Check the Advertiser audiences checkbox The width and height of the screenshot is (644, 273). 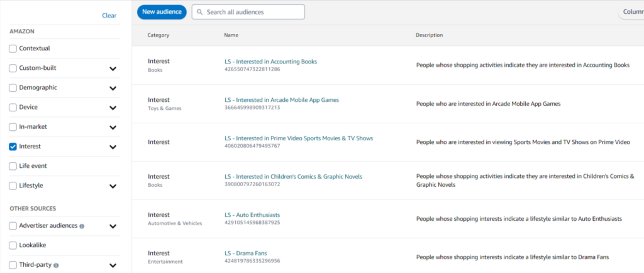pyautogui.click(x=13, y=226)
